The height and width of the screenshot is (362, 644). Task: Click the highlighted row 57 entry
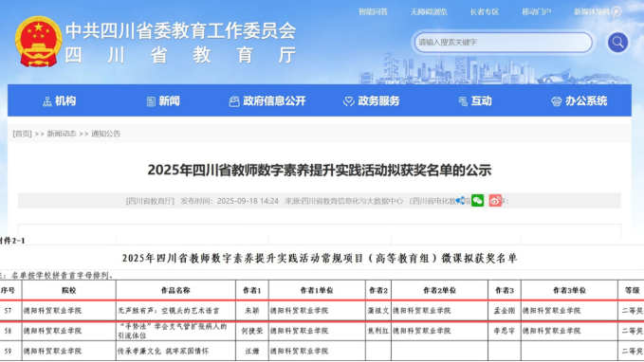click(x=322, y=311)
